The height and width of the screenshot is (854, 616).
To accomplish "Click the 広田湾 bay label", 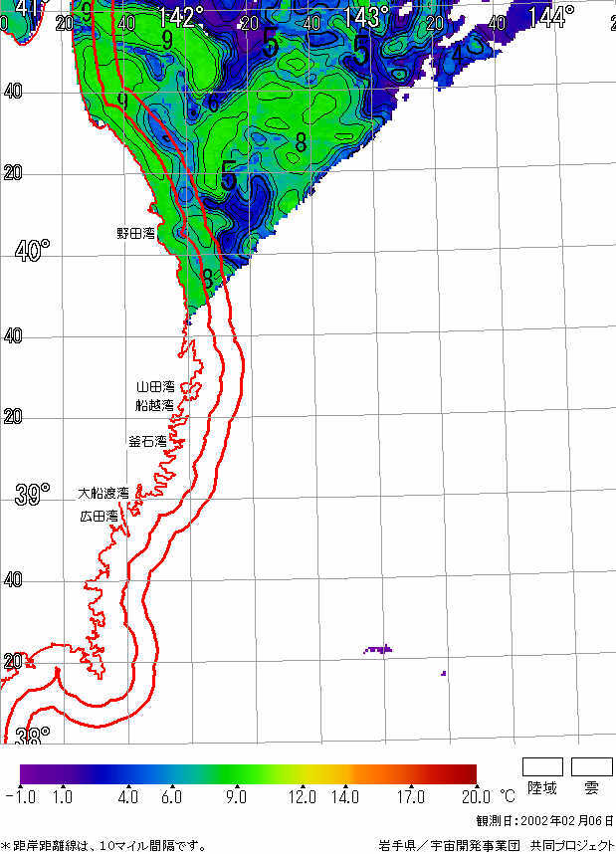I will [x=100, y=516].
